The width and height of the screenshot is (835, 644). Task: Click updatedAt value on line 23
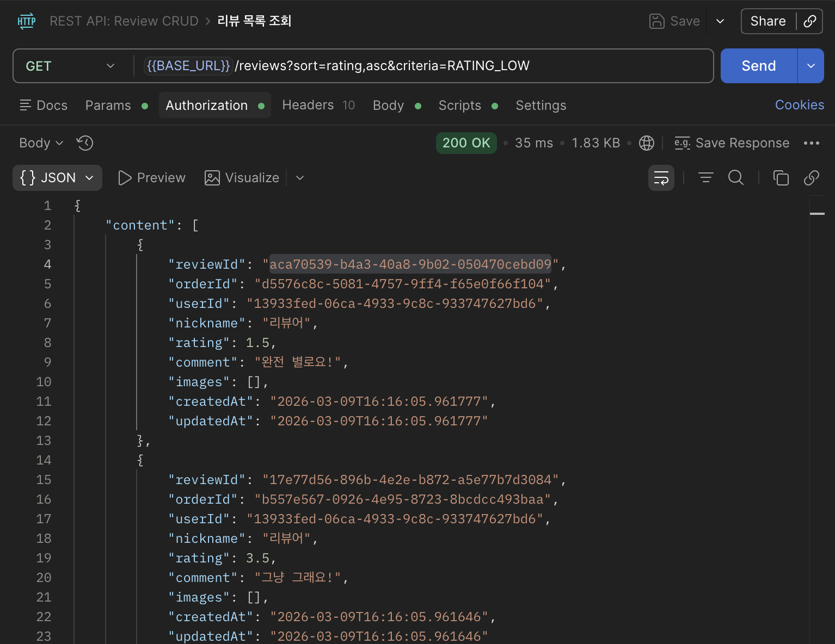(379, 636)
